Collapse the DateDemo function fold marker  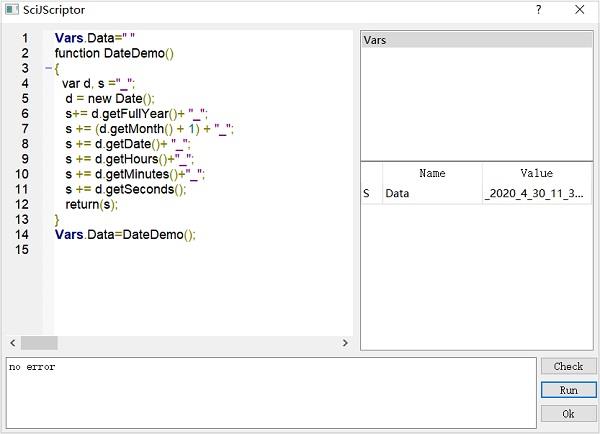pos(49,69)
